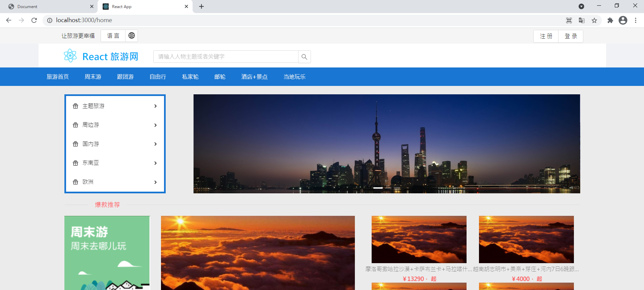Expand 国内游 submenu arrow
The height and width of the screenshot is (290, 644).
point(155,144)
